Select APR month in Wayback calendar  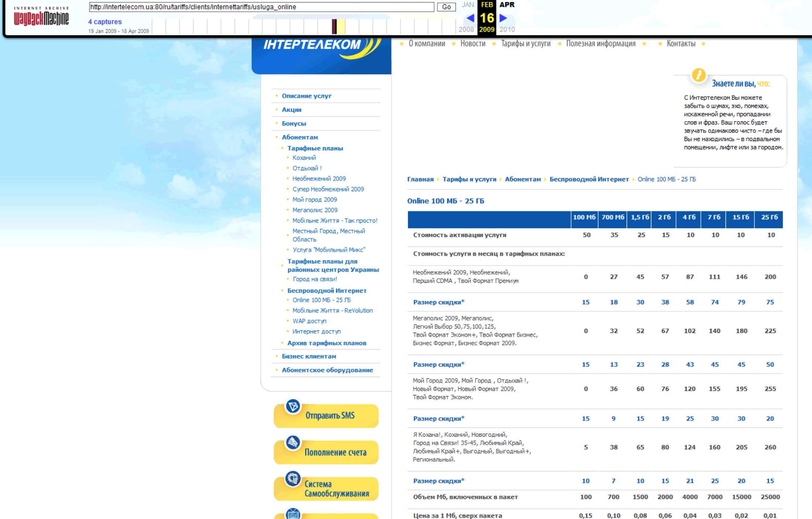click(x=506, y=5)
